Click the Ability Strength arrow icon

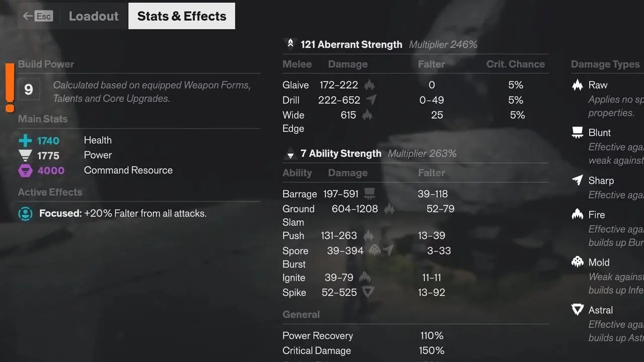click(x=290, y=154)
